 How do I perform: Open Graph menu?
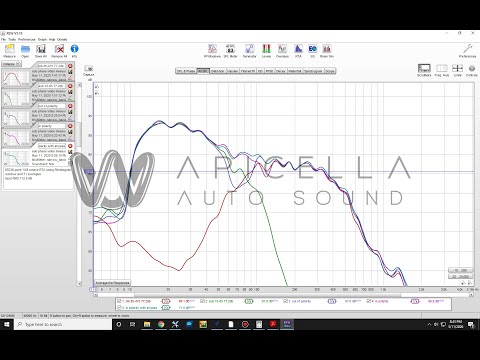42,39
